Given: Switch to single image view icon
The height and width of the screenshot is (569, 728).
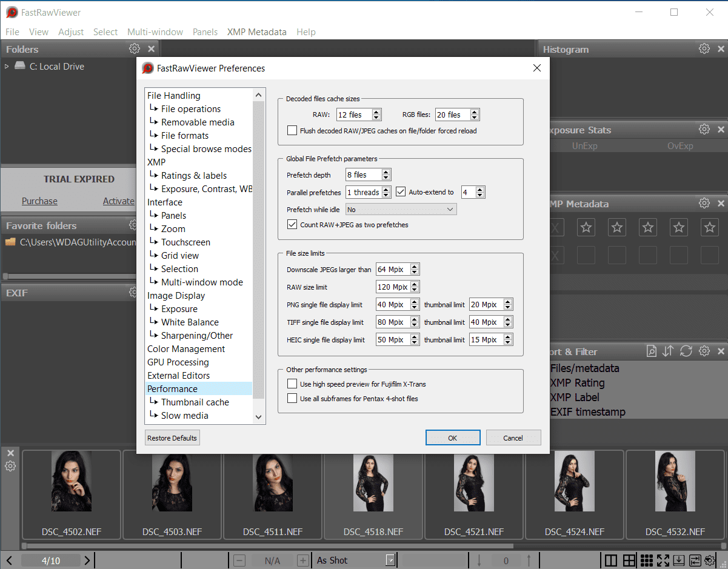Looking at the screenshot, I should (x=611, y=561).
